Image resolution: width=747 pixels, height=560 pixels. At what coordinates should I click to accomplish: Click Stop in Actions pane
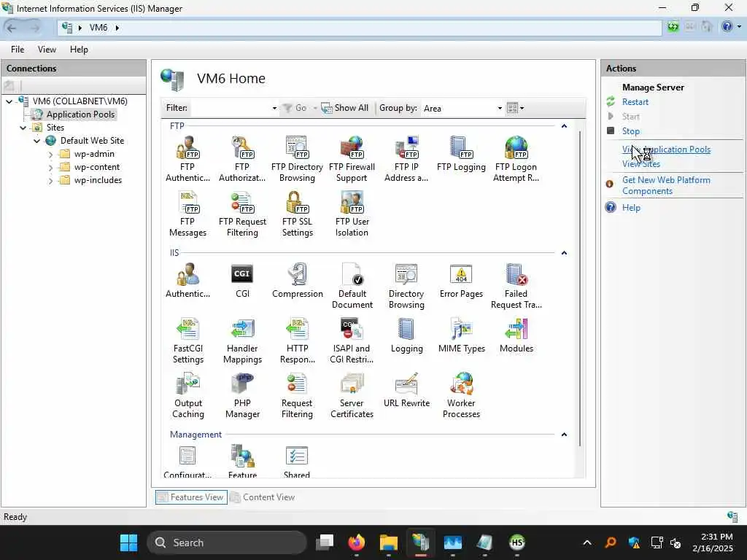click(631, 131)
